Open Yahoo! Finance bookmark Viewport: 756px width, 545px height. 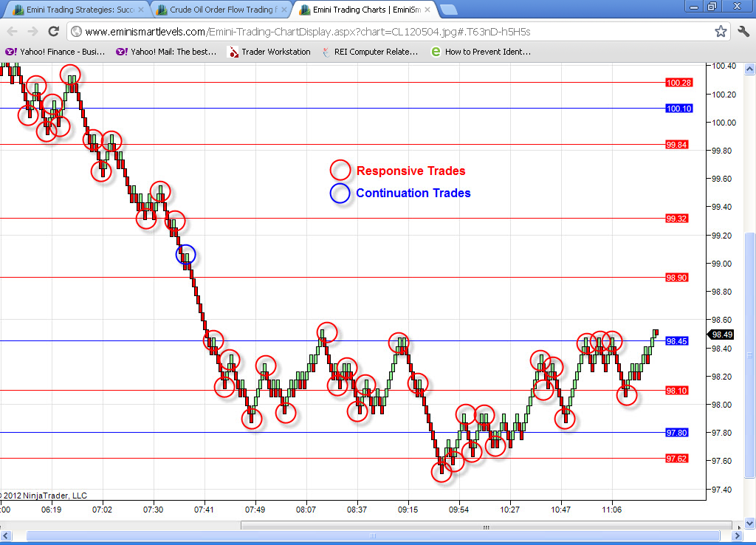pos(55,52)
